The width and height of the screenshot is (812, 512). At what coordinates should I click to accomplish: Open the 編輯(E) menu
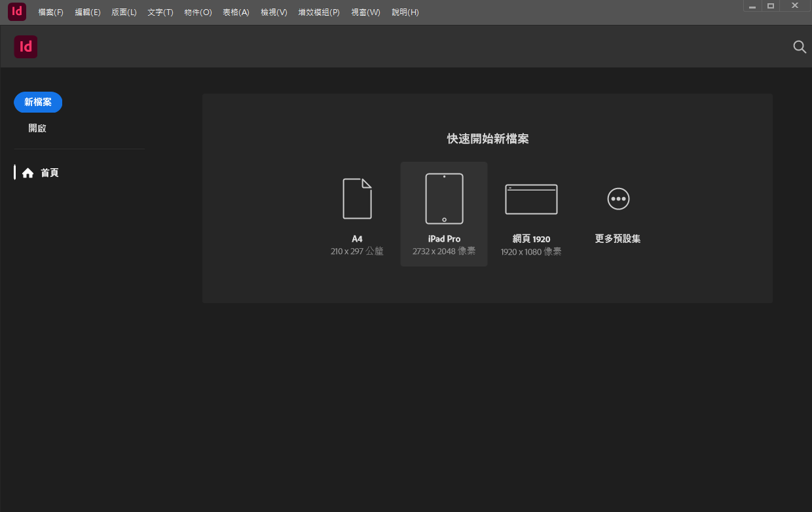88,12
